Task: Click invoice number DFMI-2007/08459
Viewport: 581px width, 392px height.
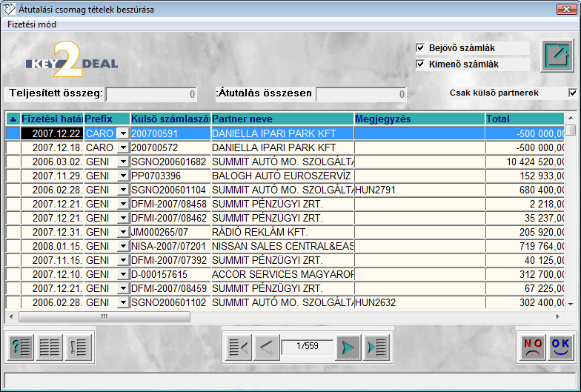Action: [170, 288]
